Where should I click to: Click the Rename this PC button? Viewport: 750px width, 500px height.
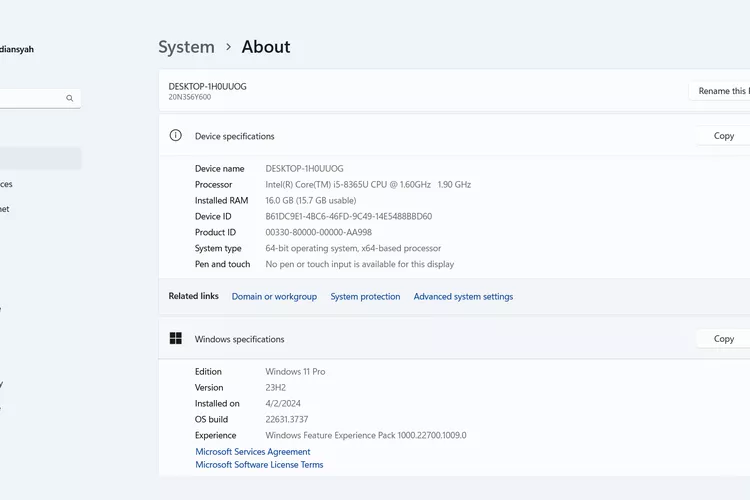tap(720, 91)
